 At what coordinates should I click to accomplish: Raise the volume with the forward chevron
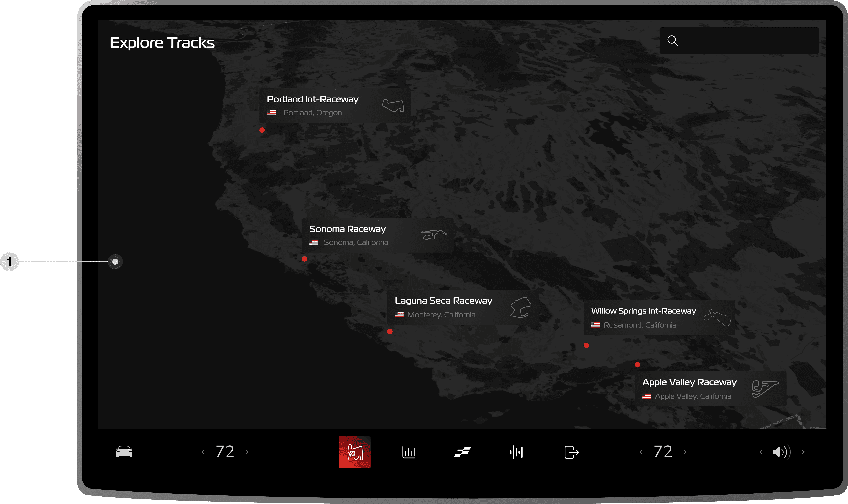tap(803, 452)
